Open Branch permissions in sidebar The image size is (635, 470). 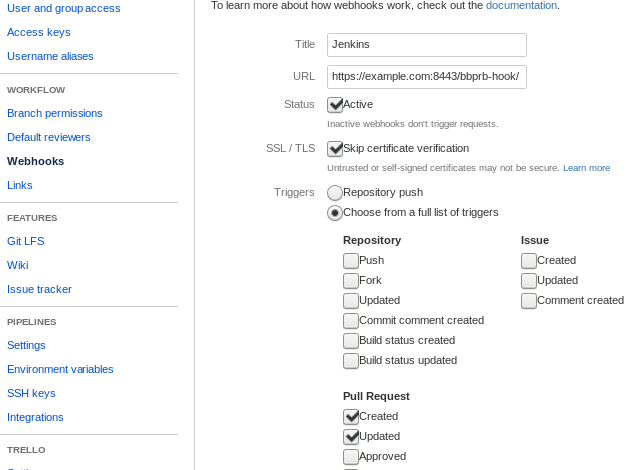55,113
